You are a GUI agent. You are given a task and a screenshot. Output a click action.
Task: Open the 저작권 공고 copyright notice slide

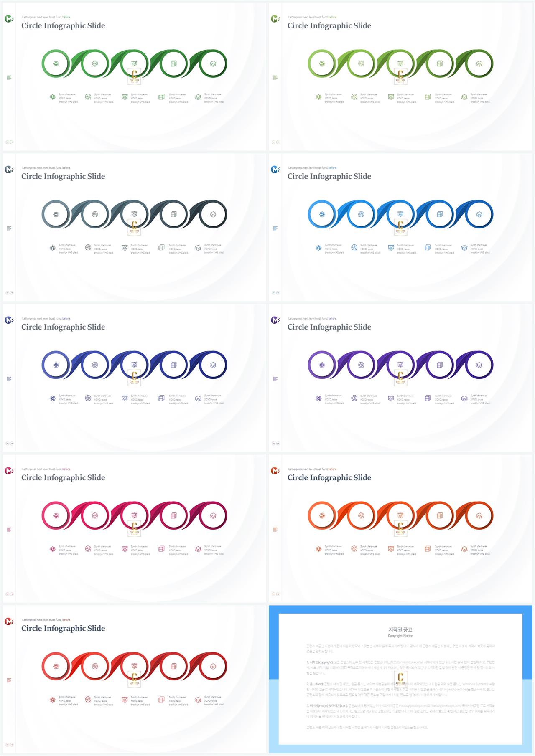(400, 679)
